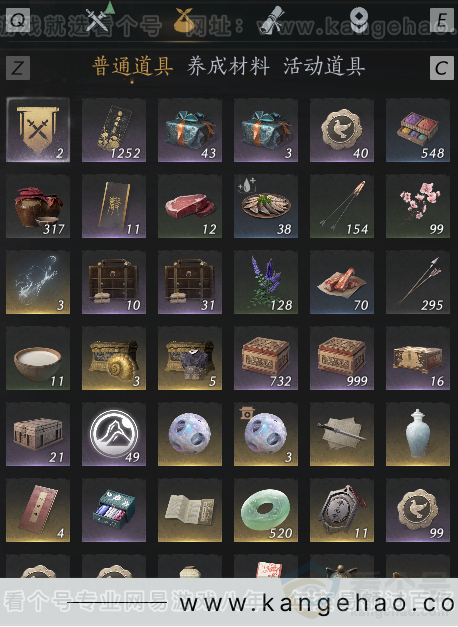Viewport: 458px width, 627px height.
Task: Select the crossed swords banner item
Action: [38, 130]
